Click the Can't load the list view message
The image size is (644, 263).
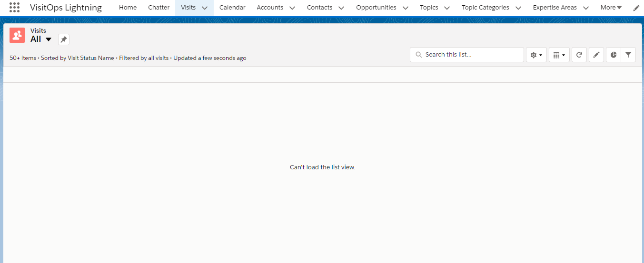323,167
